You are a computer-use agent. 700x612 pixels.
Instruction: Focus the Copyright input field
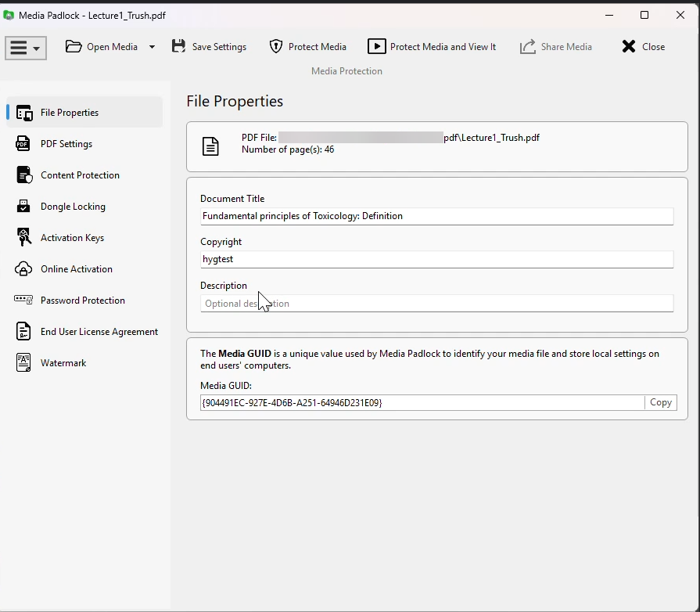(436, 259)
